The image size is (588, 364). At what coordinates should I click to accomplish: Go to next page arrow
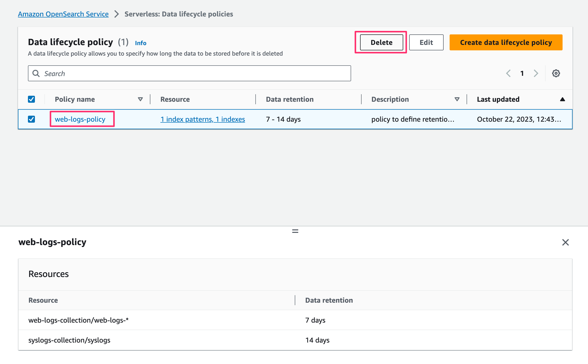[x=536, y=73]
